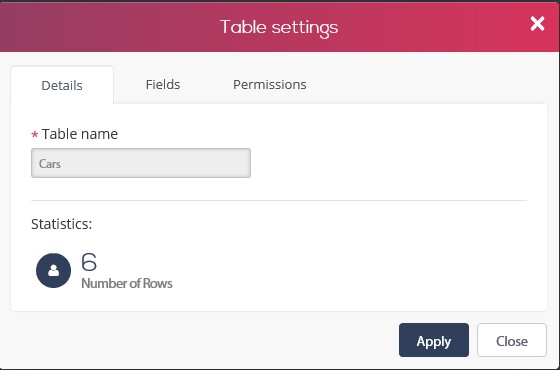Switch to the Fields tab
Image resolution: width=560 pixels, height=370 pixels.
point(163,85)
